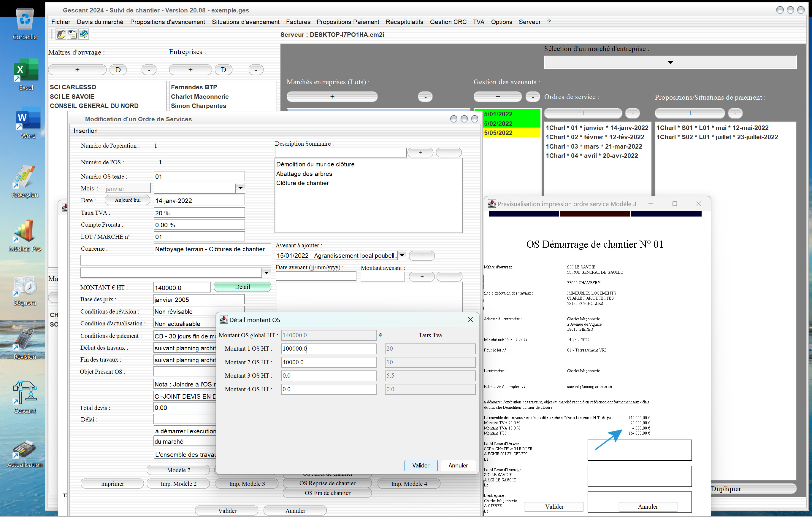Click the Taux TVA input field
The width and height of the screenshot is (812, 517).
click(x=199, y=213)
